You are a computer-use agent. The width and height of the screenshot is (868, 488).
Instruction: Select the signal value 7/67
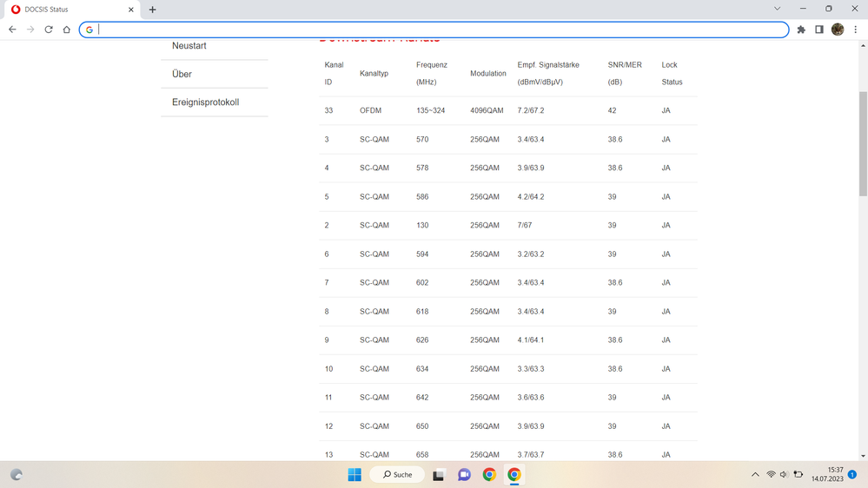coord(525,225)
